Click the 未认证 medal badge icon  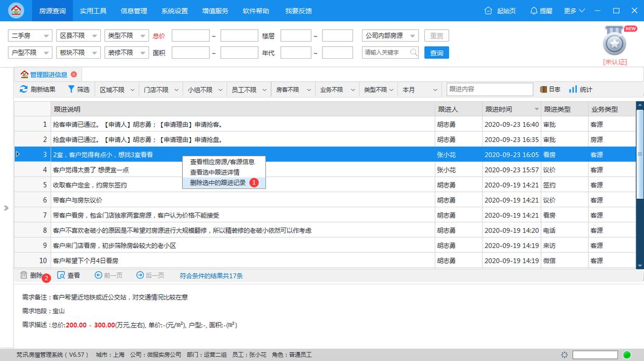coord(614,43)
